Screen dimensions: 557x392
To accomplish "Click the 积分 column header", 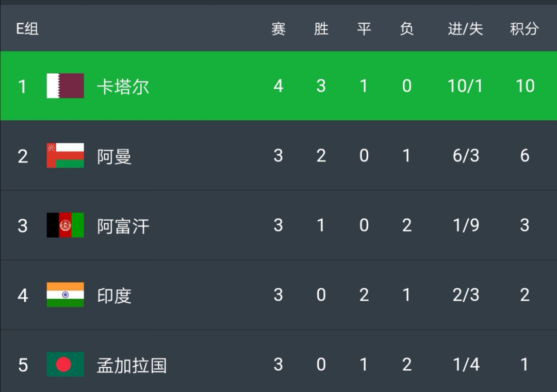I will point(525,29).
